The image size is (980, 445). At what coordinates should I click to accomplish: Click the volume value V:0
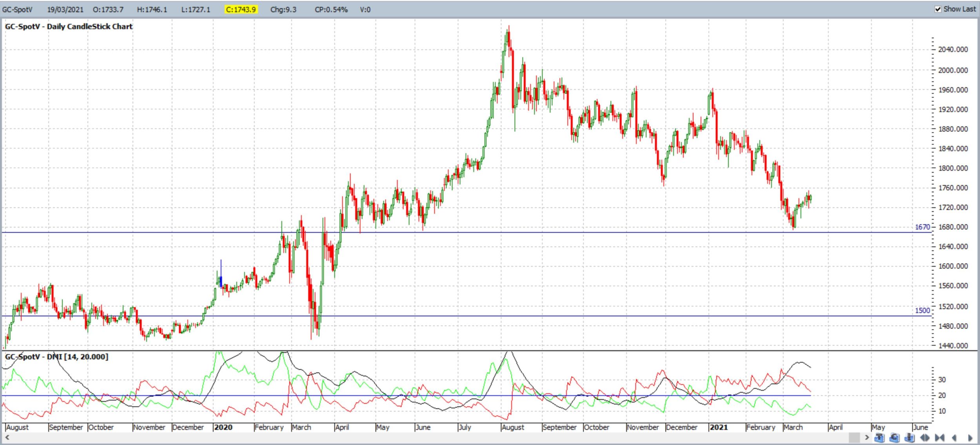(x=365, y=9)
